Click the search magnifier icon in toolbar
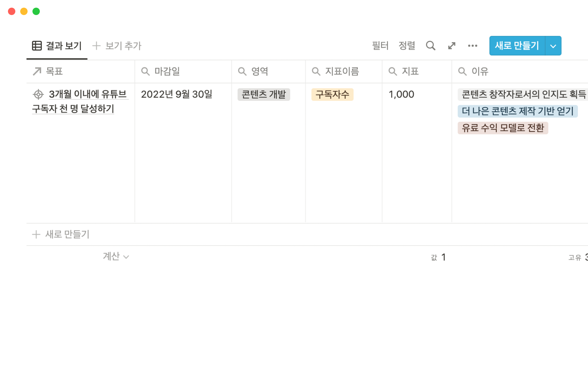The height and width of the screenshot is (368, 588). 430,46
